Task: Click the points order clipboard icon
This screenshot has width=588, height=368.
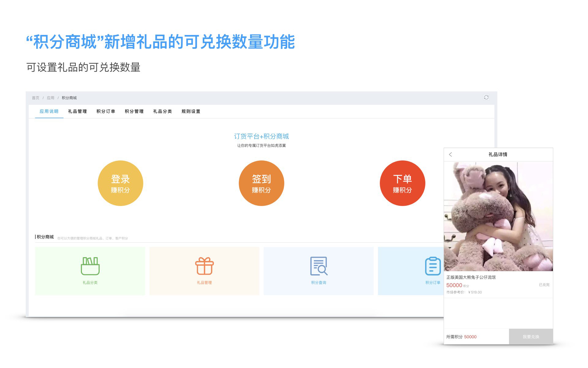Action: click(433, 266)
